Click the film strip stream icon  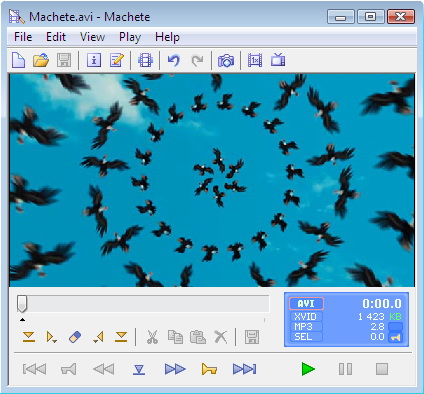[145, 60]
